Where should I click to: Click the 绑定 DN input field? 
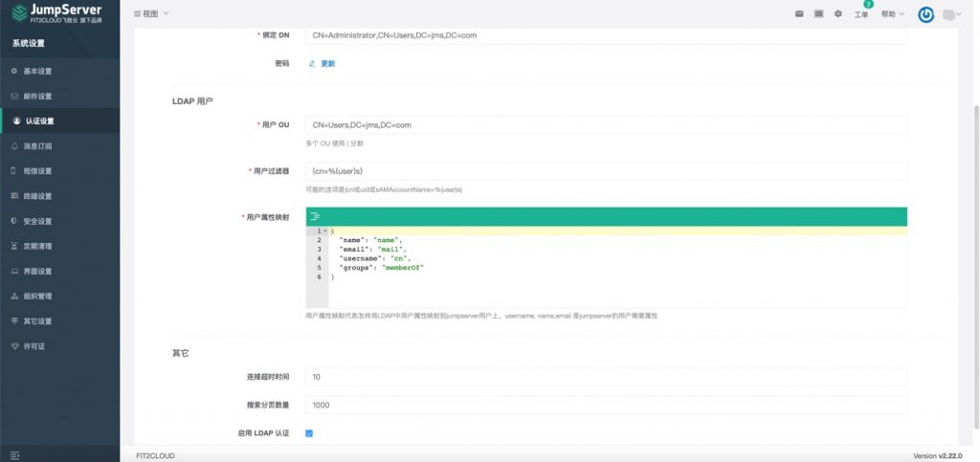[606, 35]
